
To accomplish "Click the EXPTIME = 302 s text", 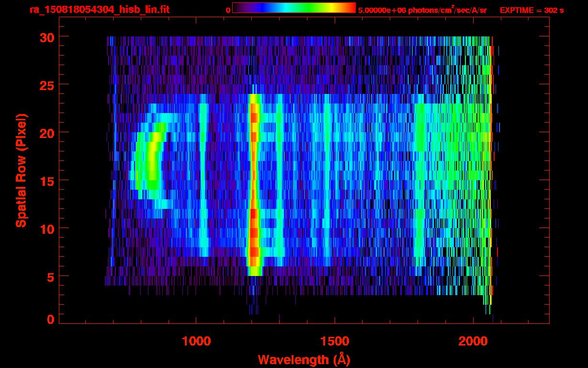I will tap(531, 10).
